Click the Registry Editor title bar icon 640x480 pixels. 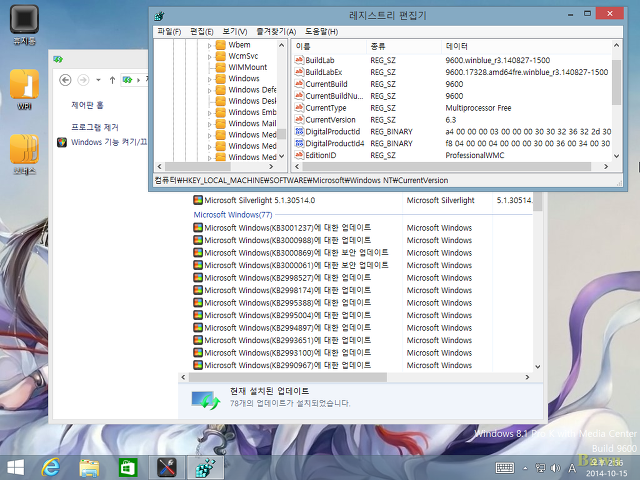pos(159,16)
